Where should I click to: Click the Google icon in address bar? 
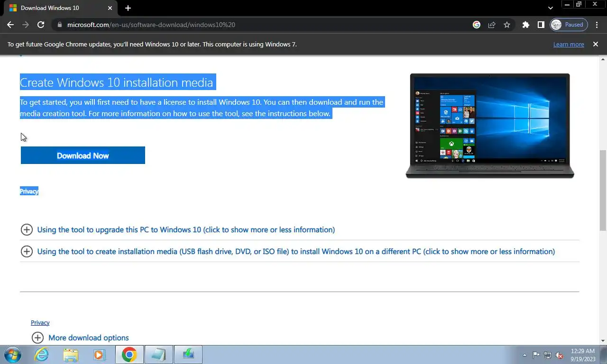coord(477,25)
